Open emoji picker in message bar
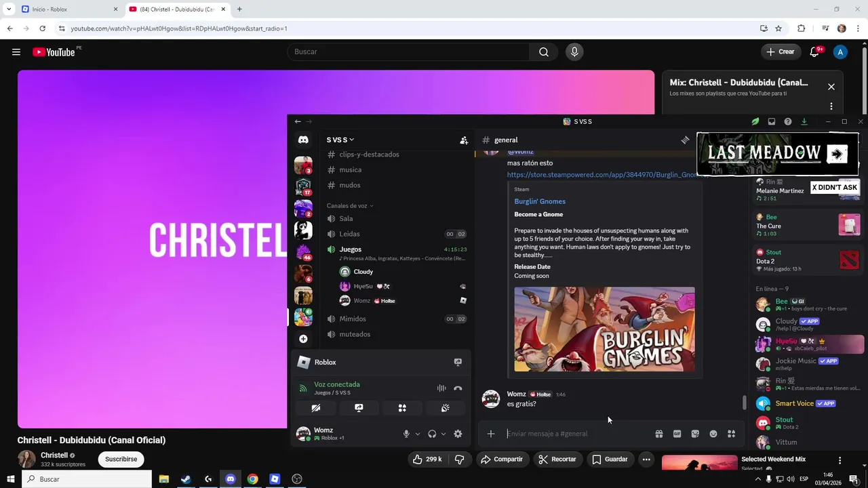 click(x=713, y=434)
